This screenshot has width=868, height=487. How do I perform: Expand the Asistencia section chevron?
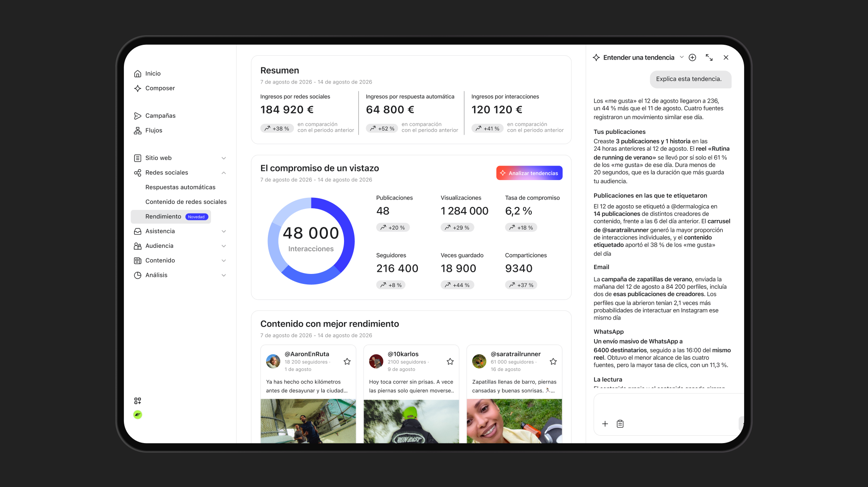pos(224,231)
